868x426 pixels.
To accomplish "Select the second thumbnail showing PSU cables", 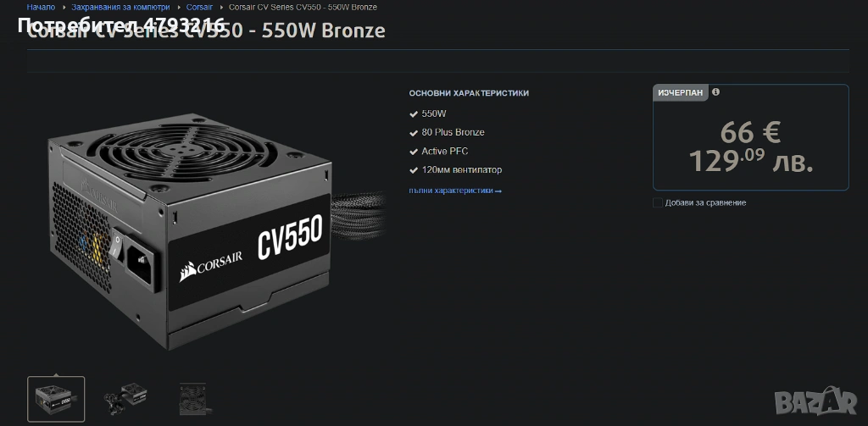I will tap(125, 398).
